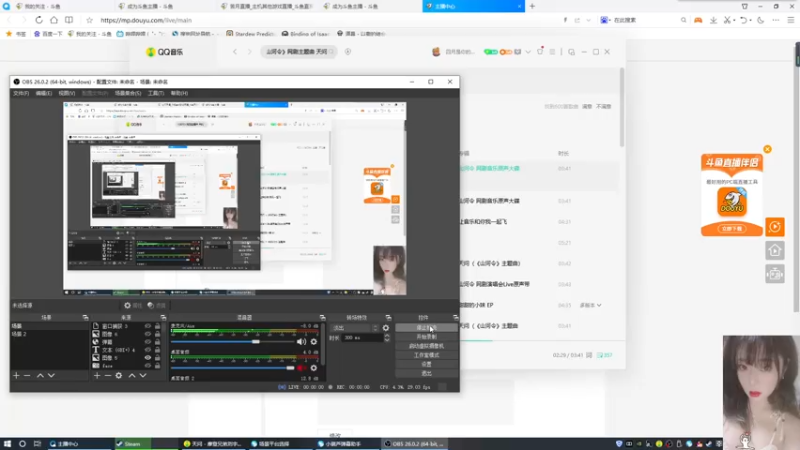Screen dimensions: 800x450
Task: Click the orange play icon on the Douyu sidebar
Action: [774, 227]
